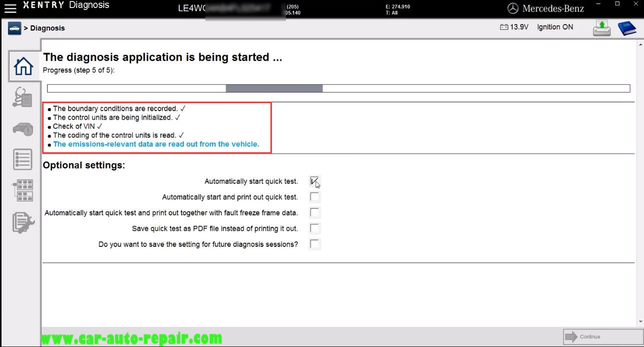Click the scrollbar up arrow

[640, 45]
